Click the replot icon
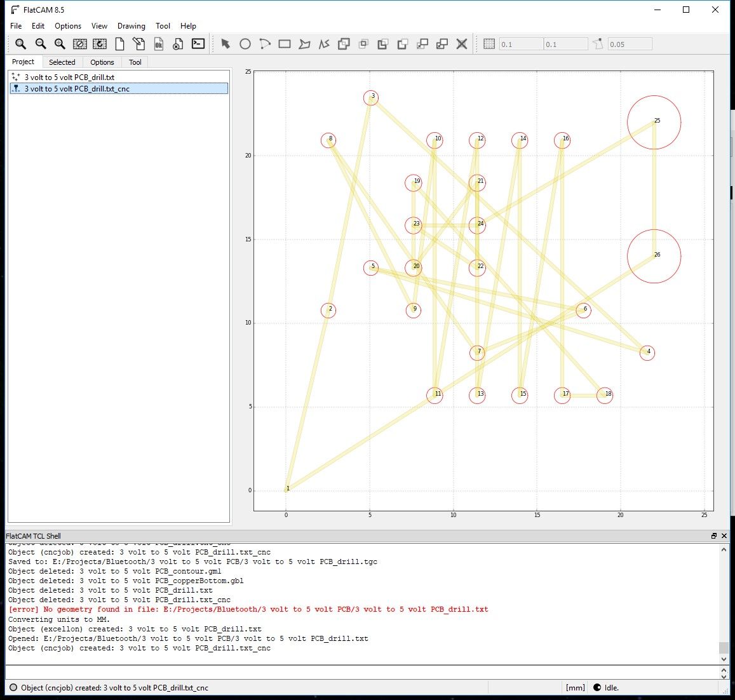 point(100,44)
